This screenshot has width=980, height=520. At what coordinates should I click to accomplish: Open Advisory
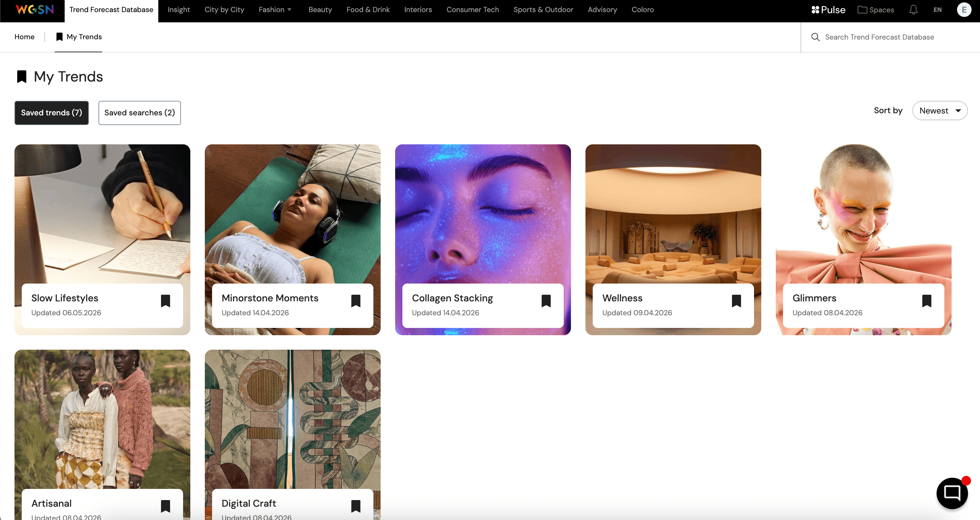(x=602, y=9)
